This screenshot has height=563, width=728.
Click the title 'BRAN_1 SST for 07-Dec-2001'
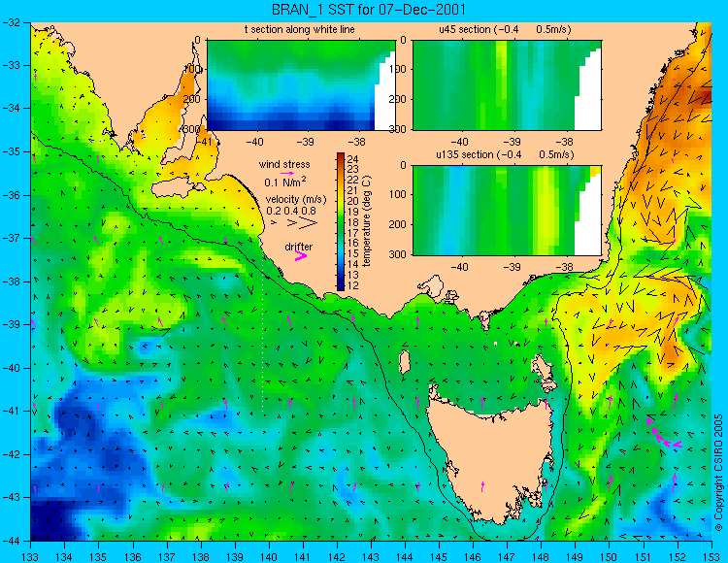click(x=368, y=10)
